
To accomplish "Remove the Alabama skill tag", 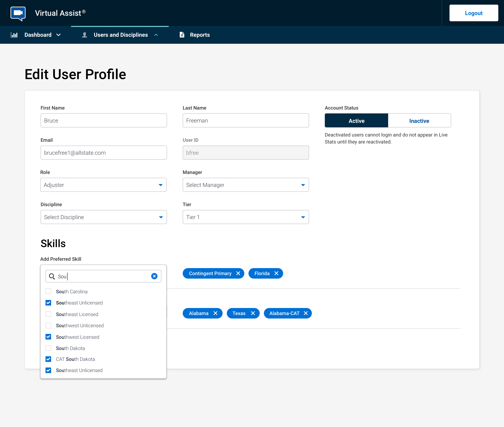I will click(215, 313).
